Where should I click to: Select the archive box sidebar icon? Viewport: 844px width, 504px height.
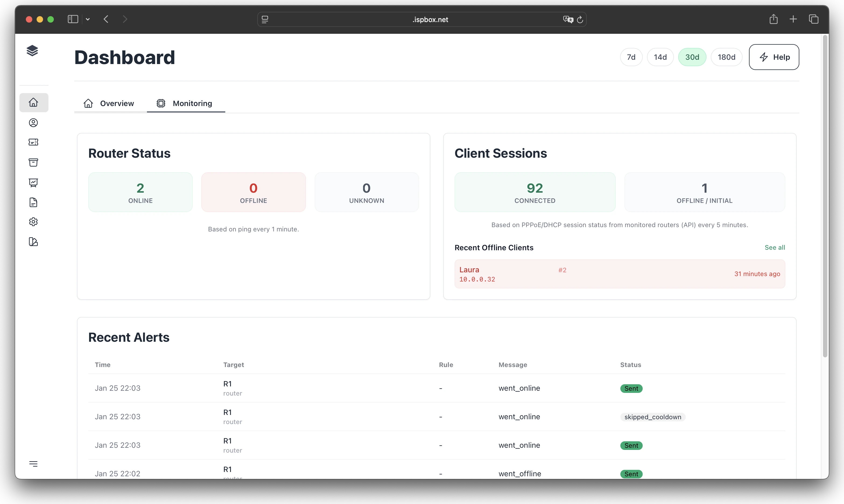tap(33, 162)
